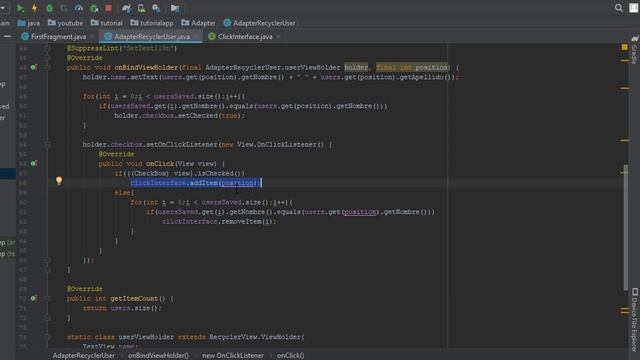640x360 pixels.
Task: Open the run configuration dropdown arrow
Action: click(x=3, y=8)
